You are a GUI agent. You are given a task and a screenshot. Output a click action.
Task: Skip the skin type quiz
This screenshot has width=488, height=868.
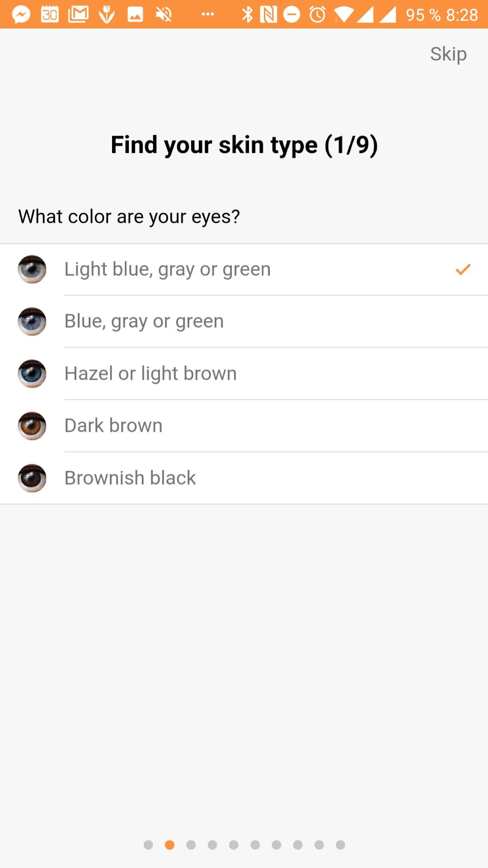pyautogui.click(x=448, y=54)
